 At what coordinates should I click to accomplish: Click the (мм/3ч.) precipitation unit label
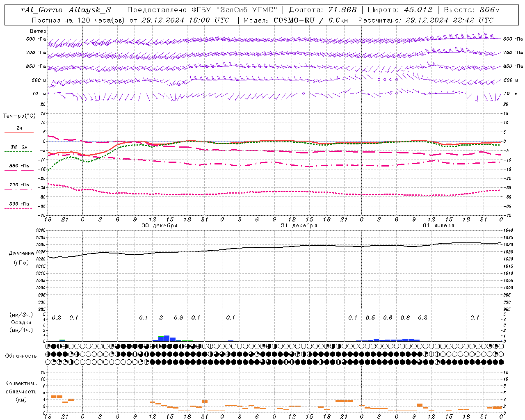(x=21, y=315)
